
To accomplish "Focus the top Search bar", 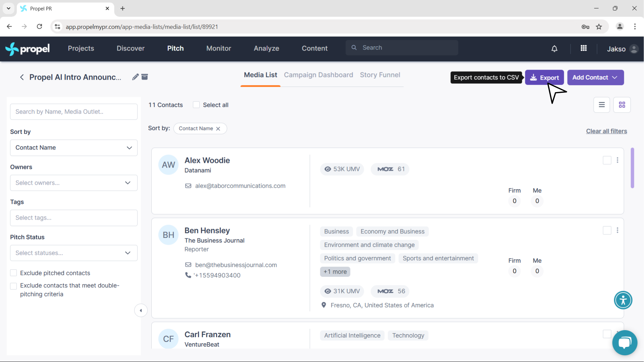I will coord(402,48).
